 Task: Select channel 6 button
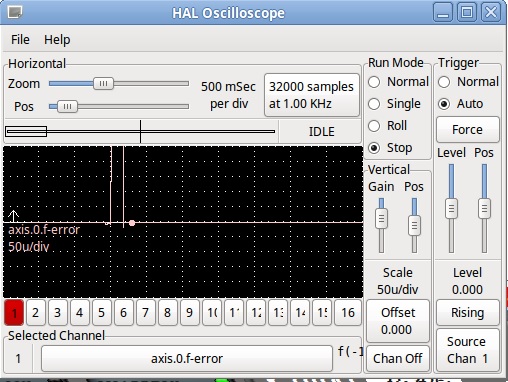[124, 313]
